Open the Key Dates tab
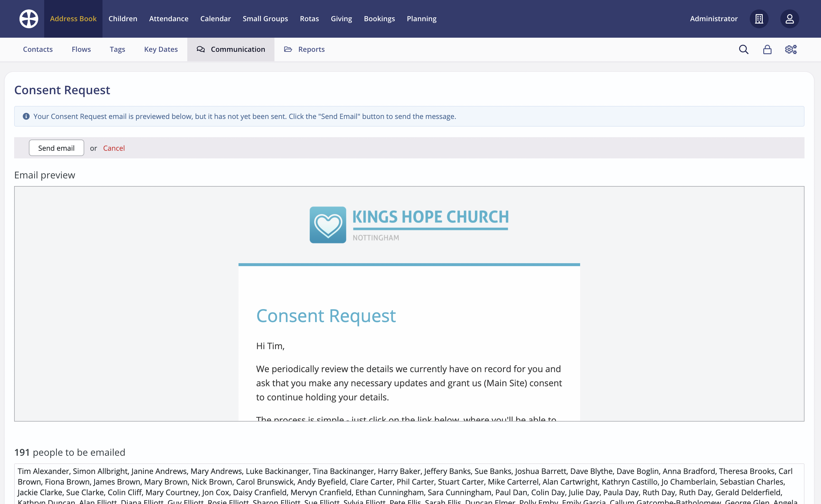 coord(161,49)
